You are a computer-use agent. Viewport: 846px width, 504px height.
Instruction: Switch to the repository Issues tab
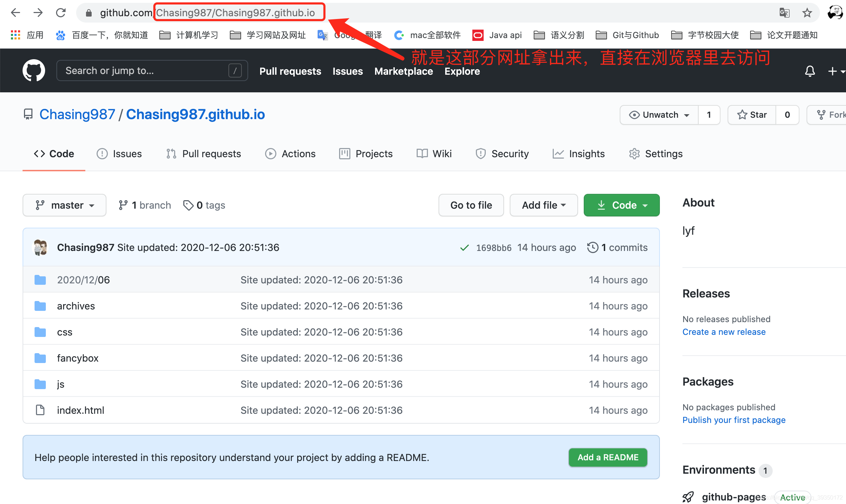click(x=119, y=154)
